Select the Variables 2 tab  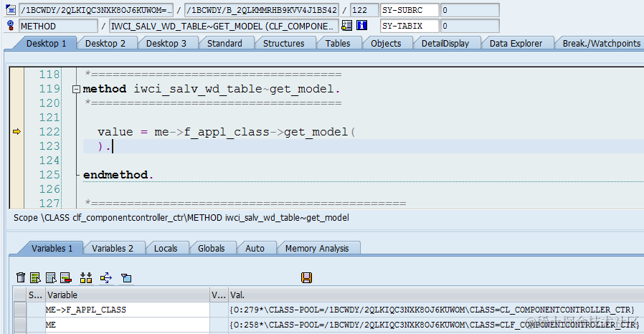(112, 248)
